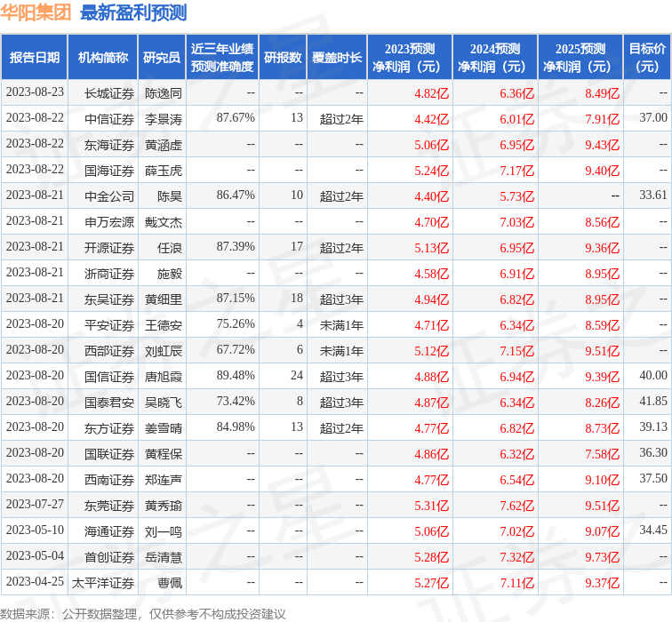This screenshot has width=672, height=622.
Task: Click the 目标价 column header
Action: tap(647, 58)
